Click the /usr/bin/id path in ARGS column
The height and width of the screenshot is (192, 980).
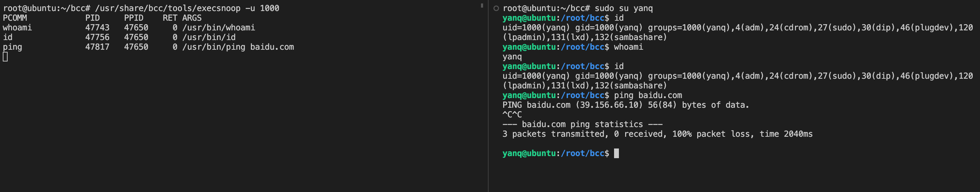coord(209,37)
